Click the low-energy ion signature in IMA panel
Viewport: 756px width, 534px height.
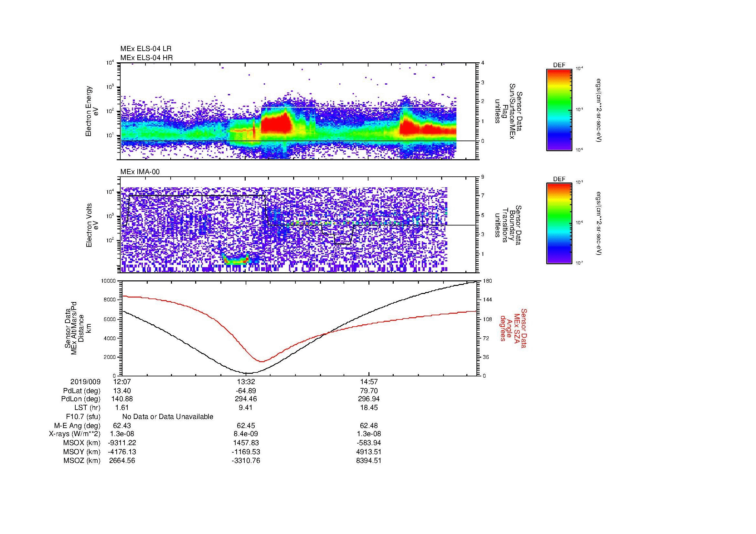pos(236,260)
